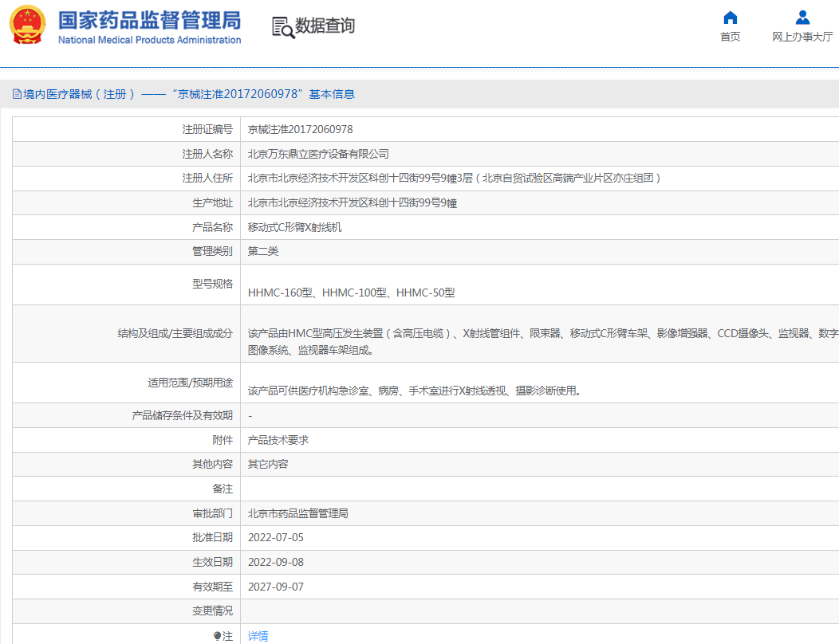Click the 数据查询 title text
This screenshot has width=839, height=644.
click(325, 26)
